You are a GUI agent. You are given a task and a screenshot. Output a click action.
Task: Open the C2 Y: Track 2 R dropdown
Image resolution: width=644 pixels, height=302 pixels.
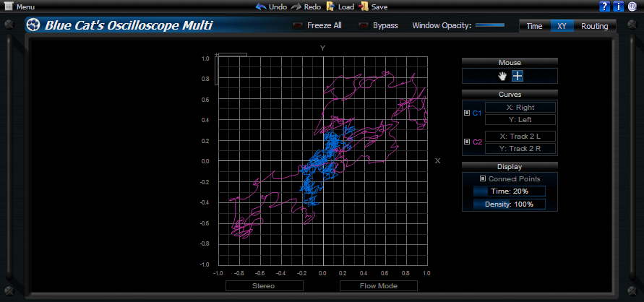(520, 149)
